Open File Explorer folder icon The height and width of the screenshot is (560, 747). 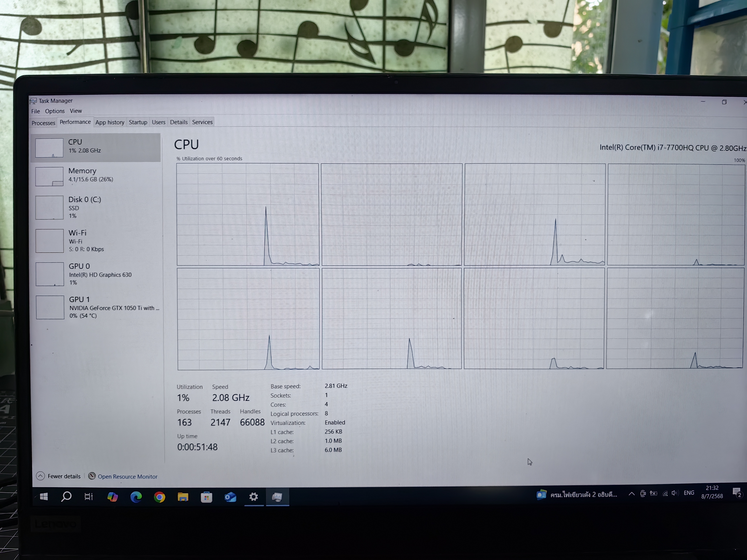pyautogui.click(x=183, y=497)
